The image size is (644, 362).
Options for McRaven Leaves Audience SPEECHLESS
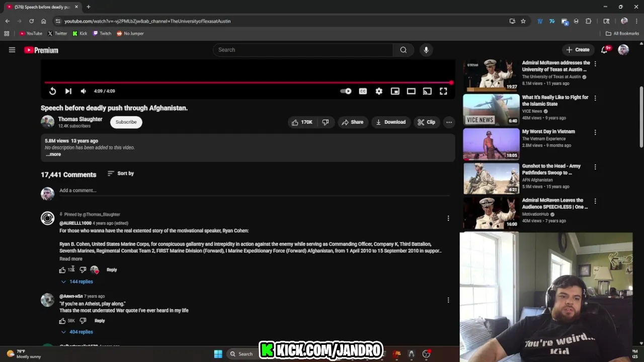pos(595,201)
